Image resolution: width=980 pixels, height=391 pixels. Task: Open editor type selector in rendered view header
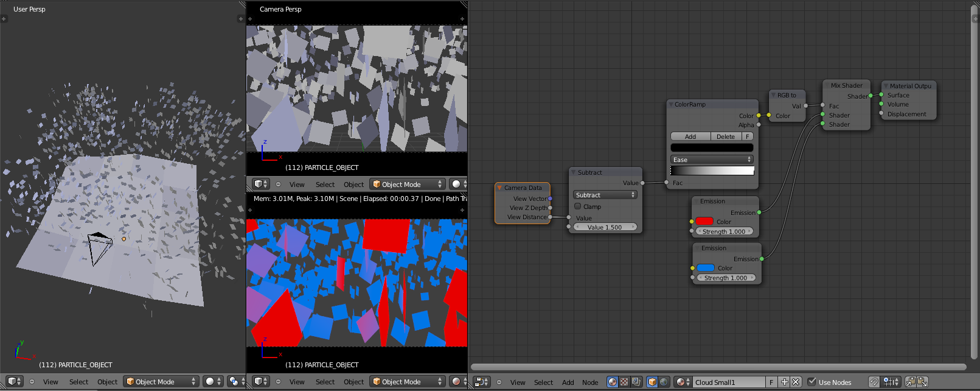261,381
